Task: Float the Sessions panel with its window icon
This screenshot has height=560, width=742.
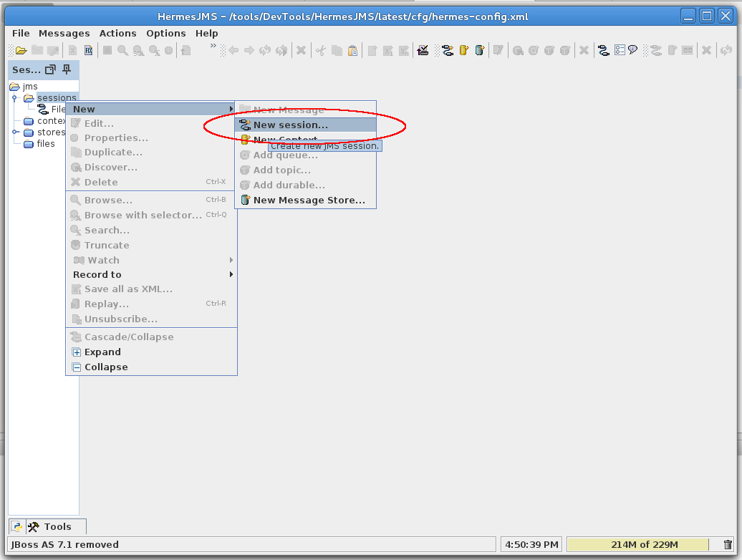Action: click(x=50, y=69)
